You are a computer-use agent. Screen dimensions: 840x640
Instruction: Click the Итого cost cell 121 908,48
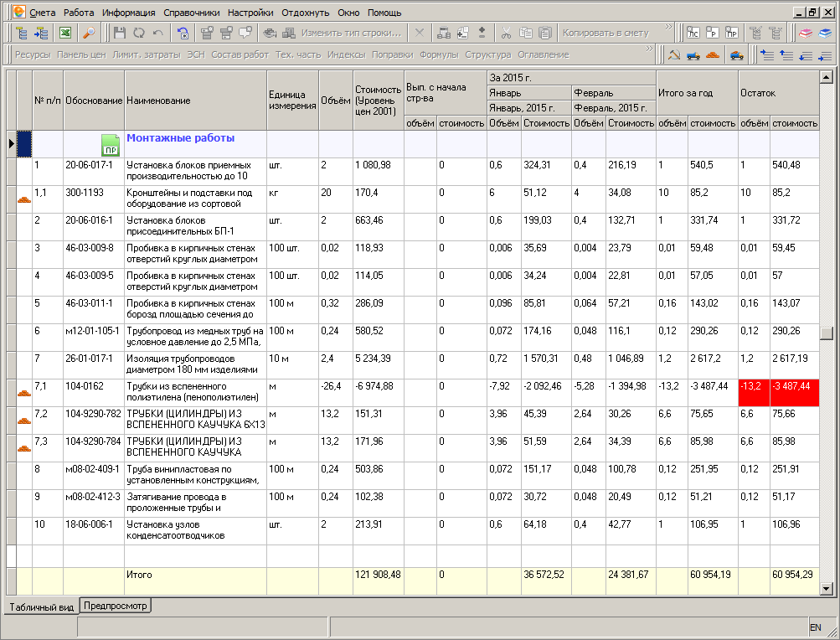pyautogui.click(x=379, y=581)
